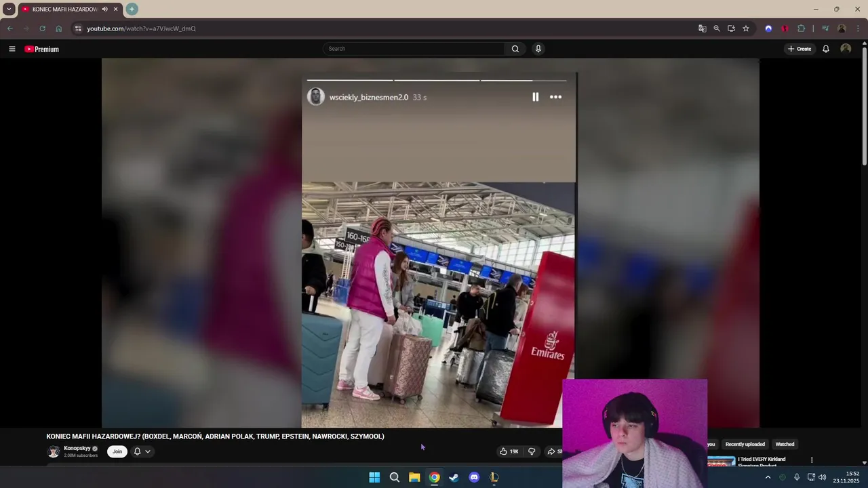Open Steam from taskbar
This screenshot has width=868, height=488.
point(454,477)
